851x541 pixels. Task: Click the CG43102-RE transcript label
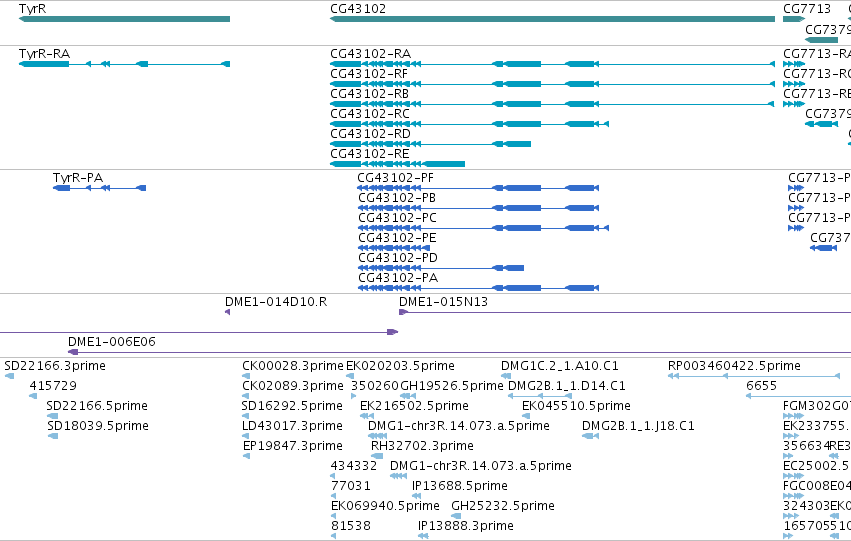click(370, 154)
